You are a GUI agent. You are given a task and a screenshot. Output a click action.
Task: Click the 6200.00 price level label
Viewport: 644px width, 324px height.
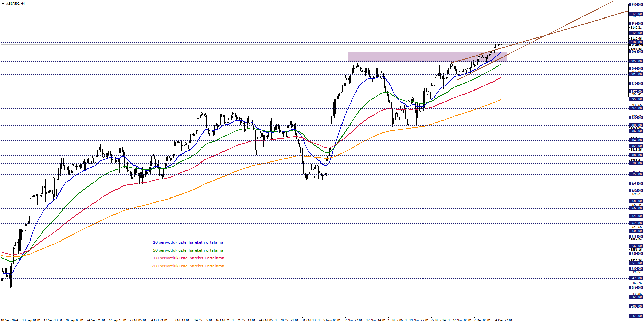(636, 5)
